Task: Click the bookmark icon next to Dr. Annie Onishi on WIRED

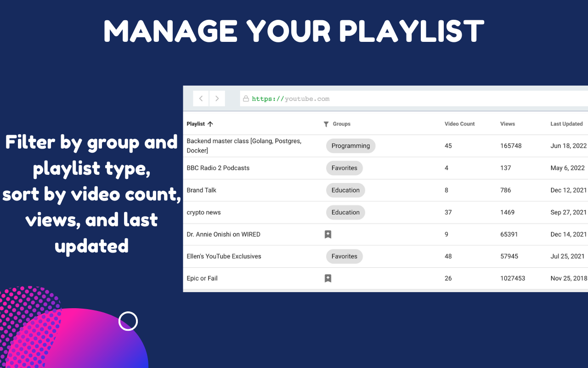Action: [328, 234]
